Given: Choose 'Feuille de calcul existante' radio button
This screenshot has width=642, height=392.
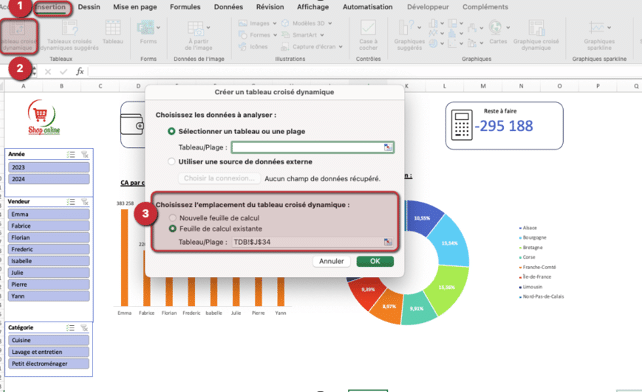Looking at the screenshot, I should [x=173, y=229].
